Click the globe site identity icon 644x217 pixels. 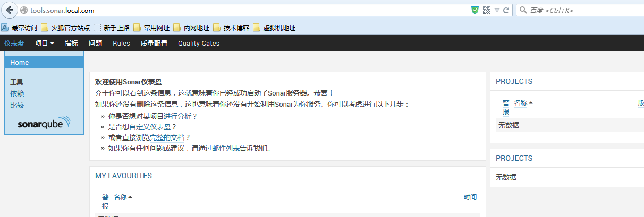click(23, 10)
